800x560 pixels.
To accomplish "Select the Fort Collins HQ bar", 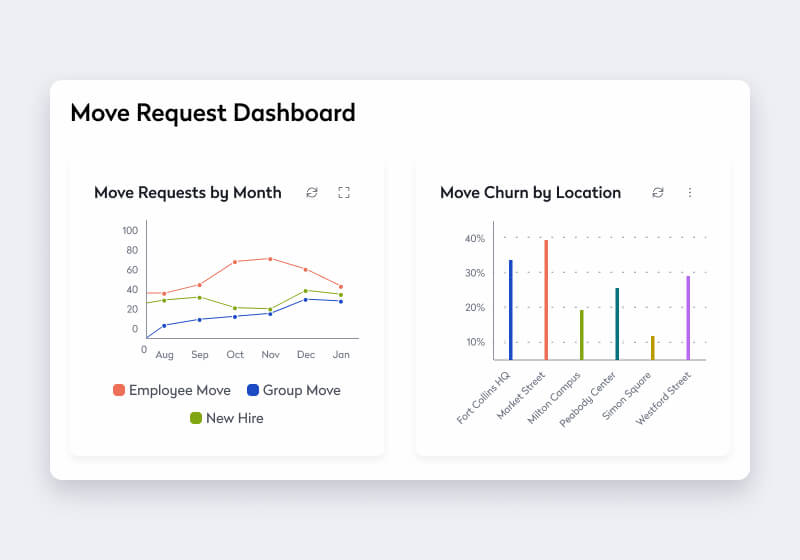I will point(511,310).
